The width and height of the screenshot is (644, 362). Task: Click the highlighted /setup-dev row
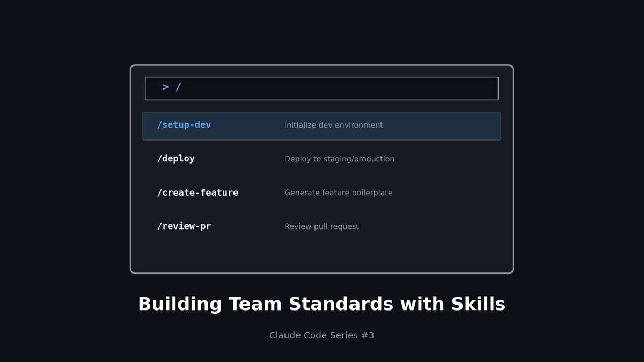321,125
